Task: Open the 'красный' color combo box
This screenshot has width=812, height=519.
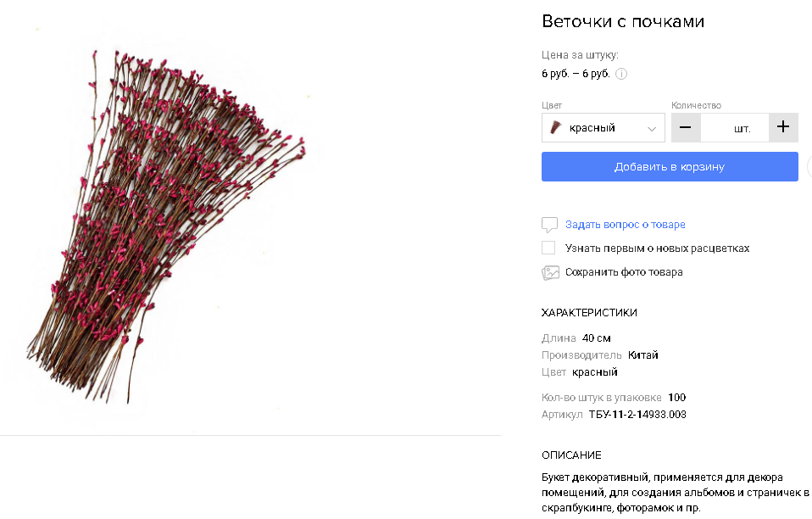Action: click(x=603, y=128)
